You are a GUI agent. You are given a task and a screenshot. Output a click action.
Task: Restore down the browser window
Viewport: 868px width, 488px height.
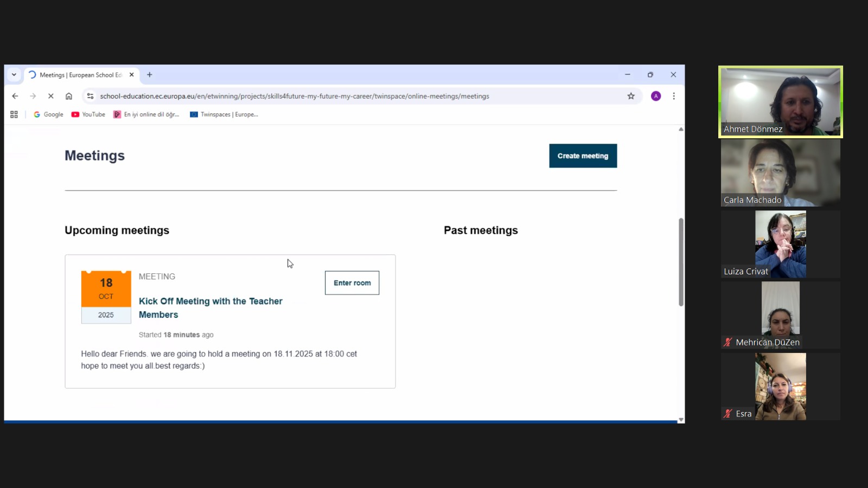[x=650, y=75]
